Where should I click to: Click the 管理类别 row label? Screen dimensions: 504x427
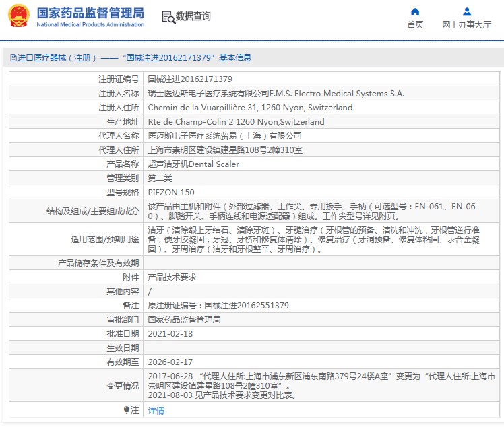tap(123, 178)
